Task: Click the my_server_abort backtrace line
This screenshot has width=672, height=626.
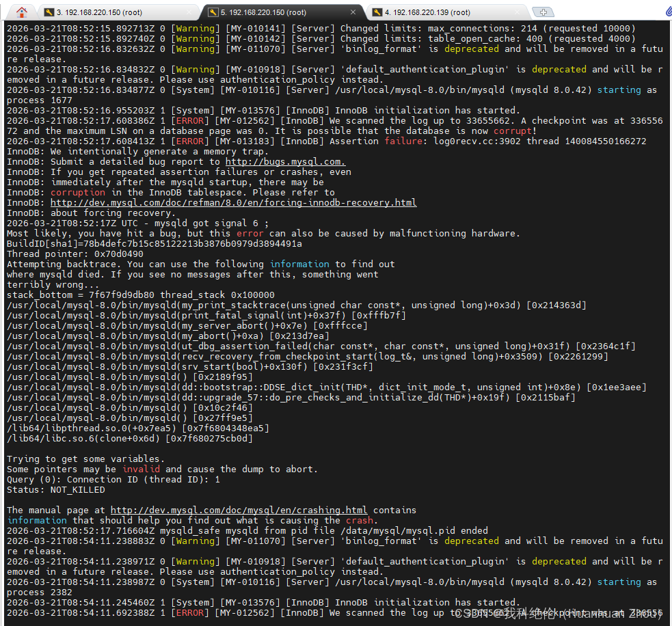Action: [187, 326]
